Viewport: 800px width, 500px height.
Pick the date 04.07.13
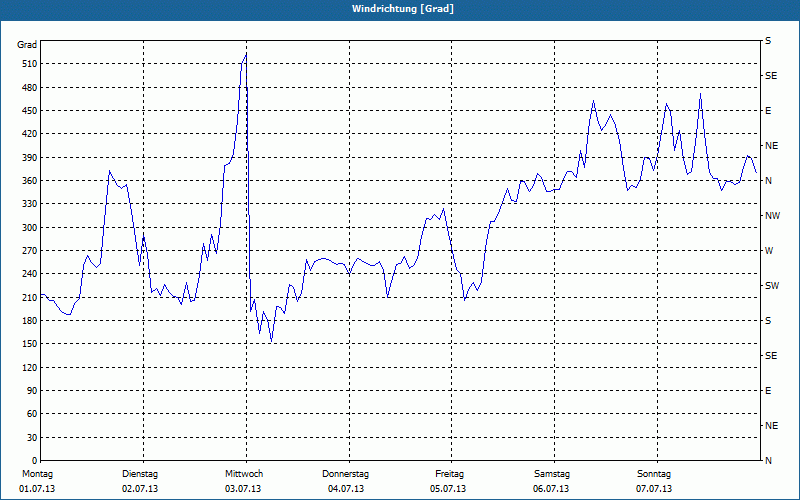point(346,489)
